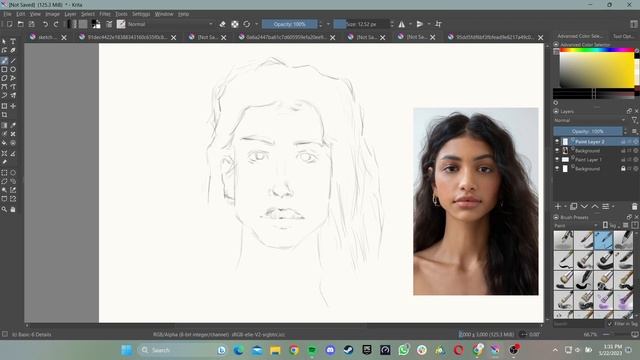Toggle Preserve Alpha in toolbar
The image size is (640, 360).
tap(235, 24)
